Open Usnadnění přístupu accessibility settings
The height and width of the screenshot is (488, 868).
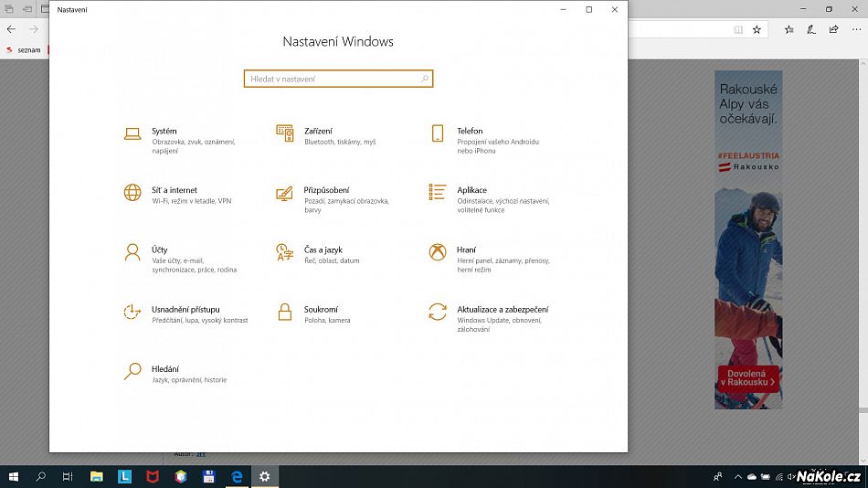click(186, 314)
